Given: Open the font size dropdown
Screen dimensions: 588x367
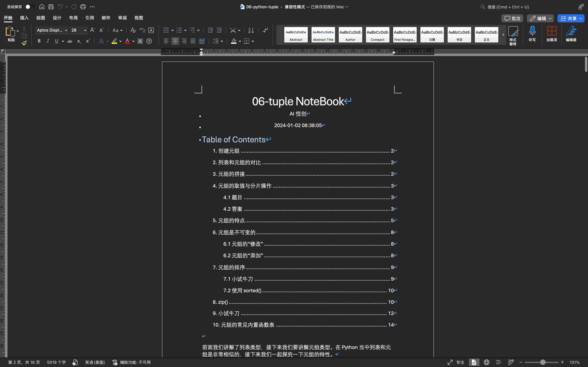Looking at the screenshot, I should tap(85, 30).
